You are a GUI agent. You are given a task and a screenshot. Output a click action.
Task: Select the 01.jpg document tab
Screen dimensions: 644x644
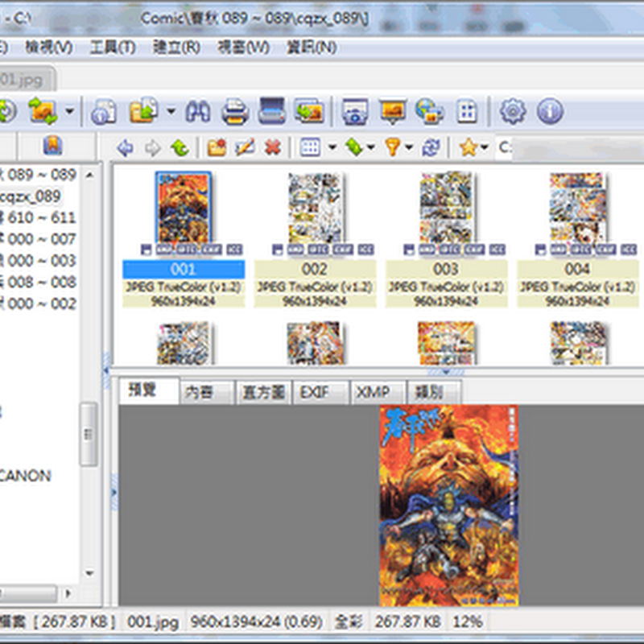pos(27,79)
